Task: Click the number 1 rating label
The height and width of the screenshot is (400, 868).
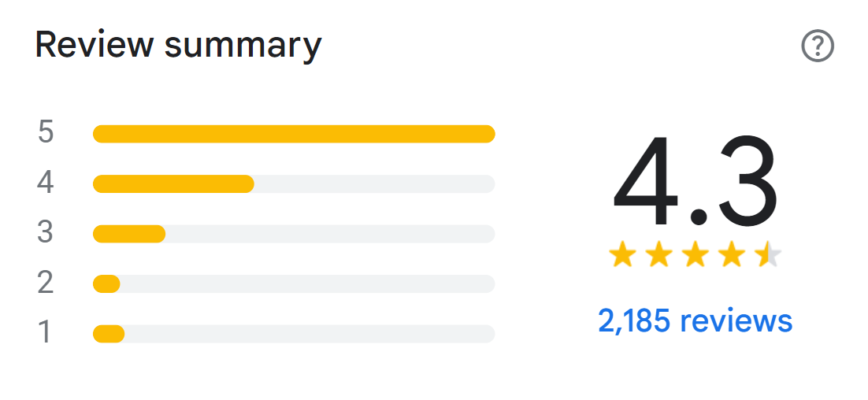Action: (x=46, y=333)
